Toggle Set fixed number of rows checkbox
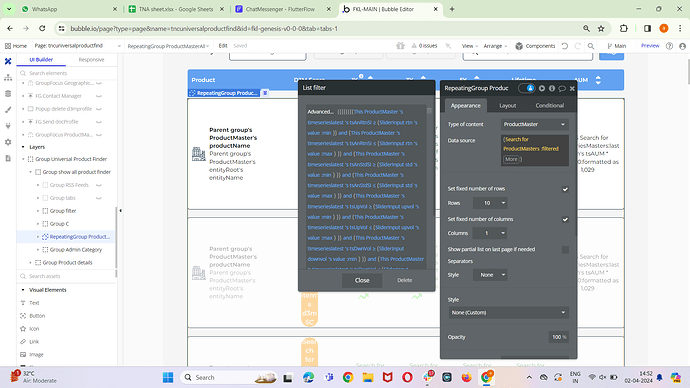Image resolution: width=690 pixels, height=388 pixels. [x=565, y=189]
